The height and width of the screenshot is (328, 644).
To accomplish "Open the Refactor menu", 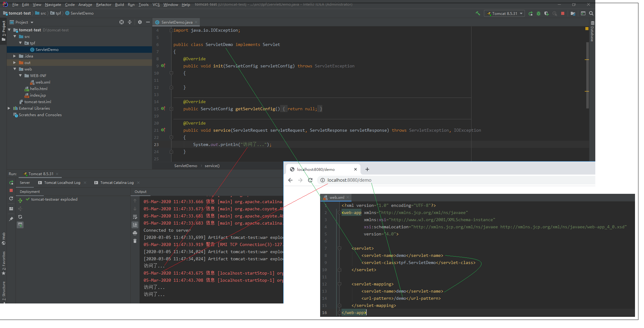I will tap(104, 5).
